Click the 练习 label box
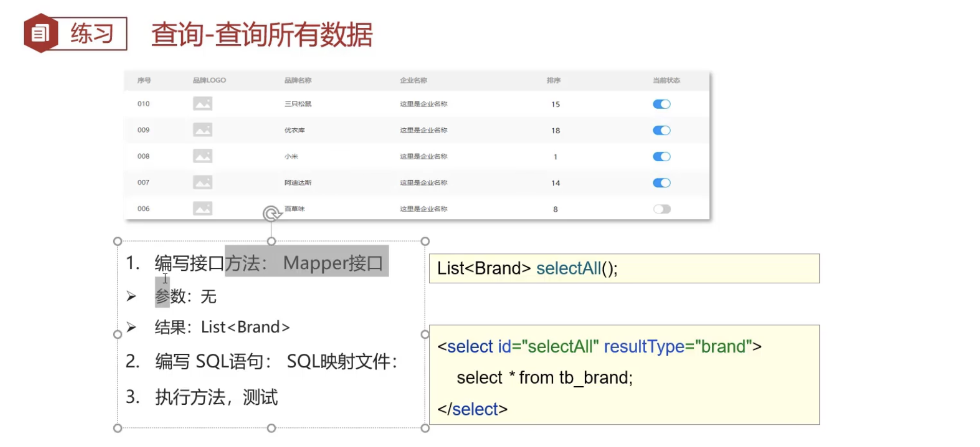The width and height of the screenshot is (980, 447). click(x=92, y=34)
